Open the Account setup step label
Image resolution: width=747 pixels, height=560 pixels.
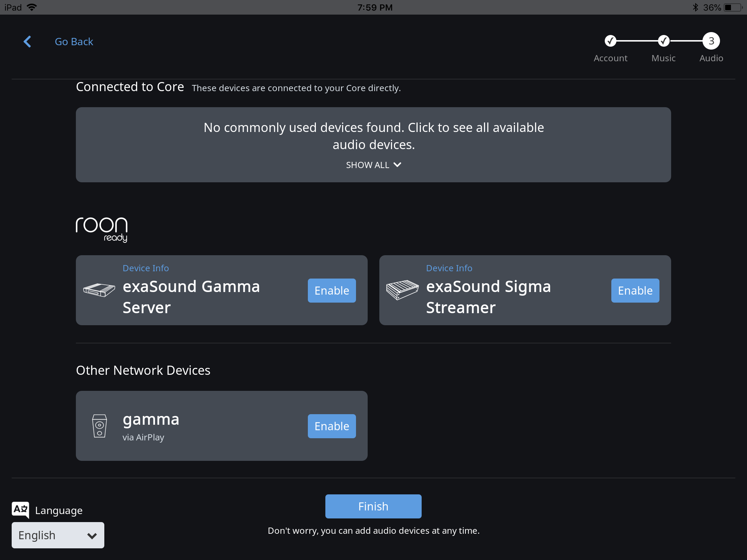[610, 58]
